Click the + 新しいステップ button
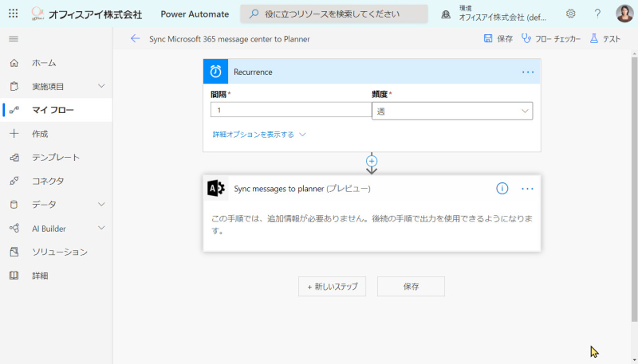Screen dimensions: 638x364 pyautogui.click(x=332, y=287)
